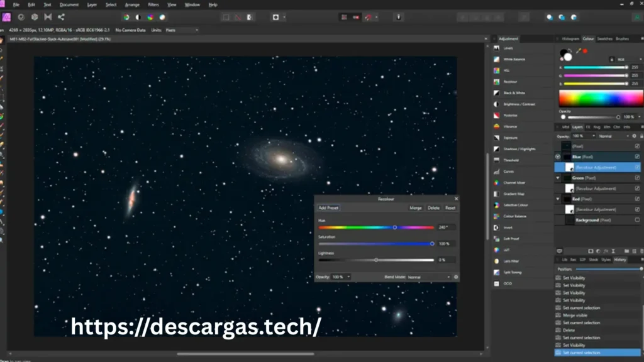Add a Split Toning adjustment

523,272
